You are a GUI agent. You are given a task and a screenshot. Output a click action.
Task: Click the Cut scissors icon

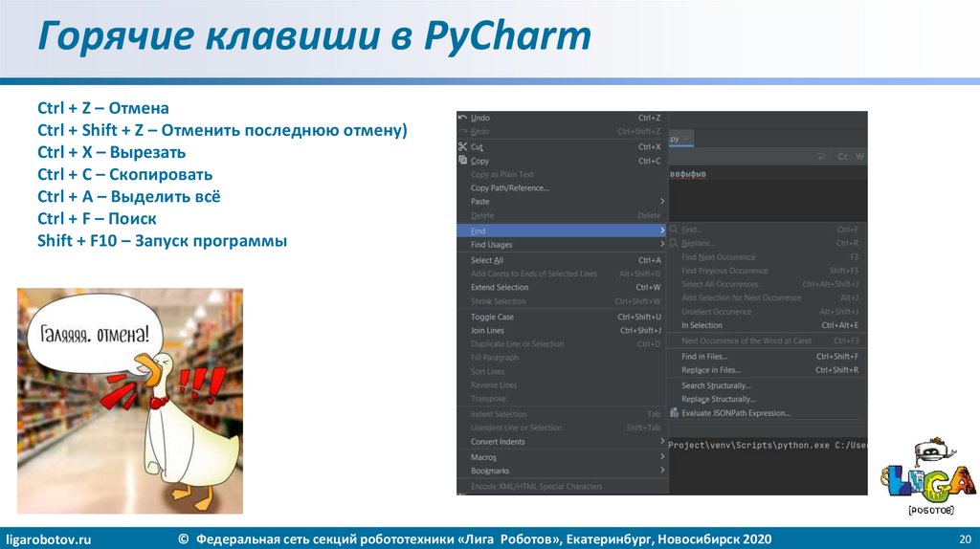click(462, 146)
